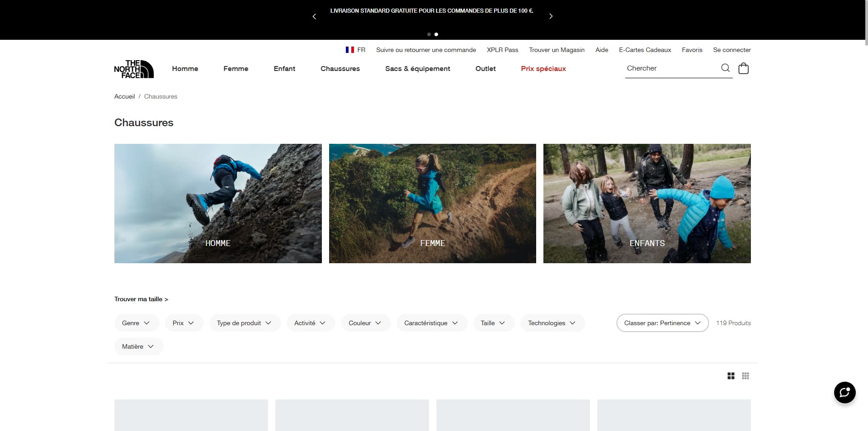The width and height of the screenshot is (868, 431).
Task: Open Prix spéciaux menu
Action: tap(543, 69)
